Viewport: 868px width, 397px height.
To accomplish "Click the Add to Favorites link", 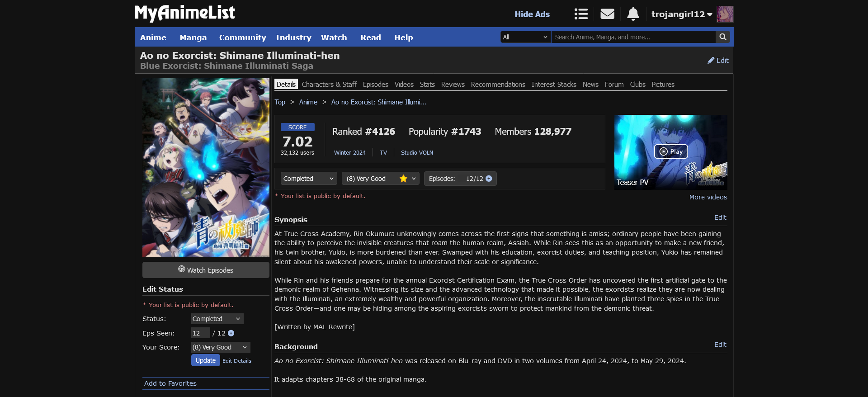I will (x=170, y=383).
